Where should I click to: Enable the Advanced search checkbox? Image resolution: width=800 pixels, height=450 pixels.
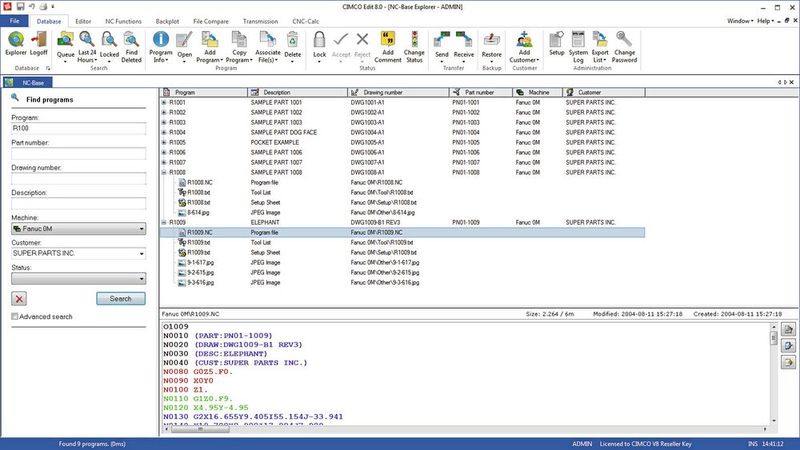[14, 317]
